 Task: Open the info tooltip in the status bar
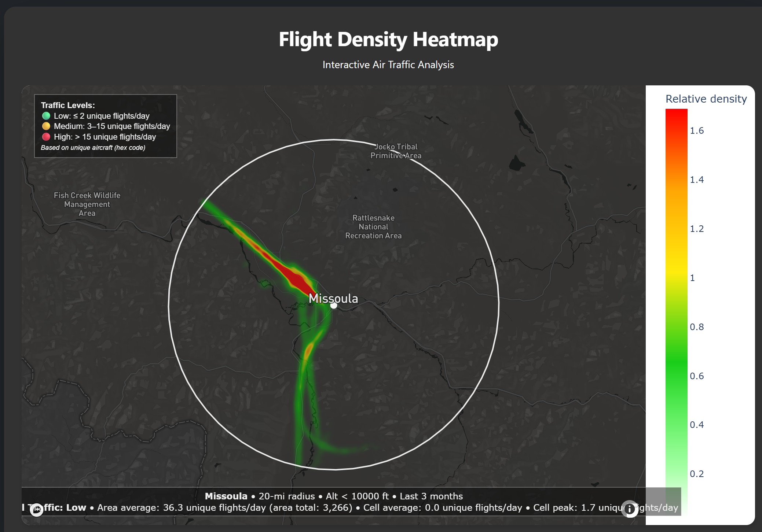coord(630,508)
